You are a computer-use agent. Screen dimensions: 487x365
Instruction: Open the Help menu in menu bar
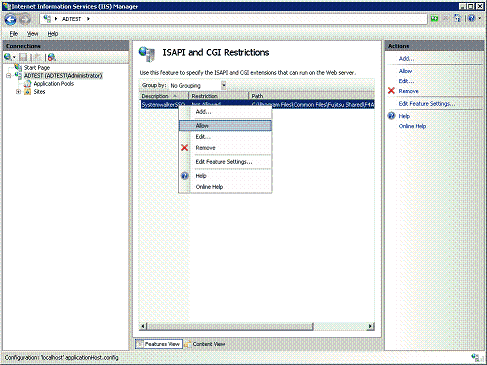(53, 34)
